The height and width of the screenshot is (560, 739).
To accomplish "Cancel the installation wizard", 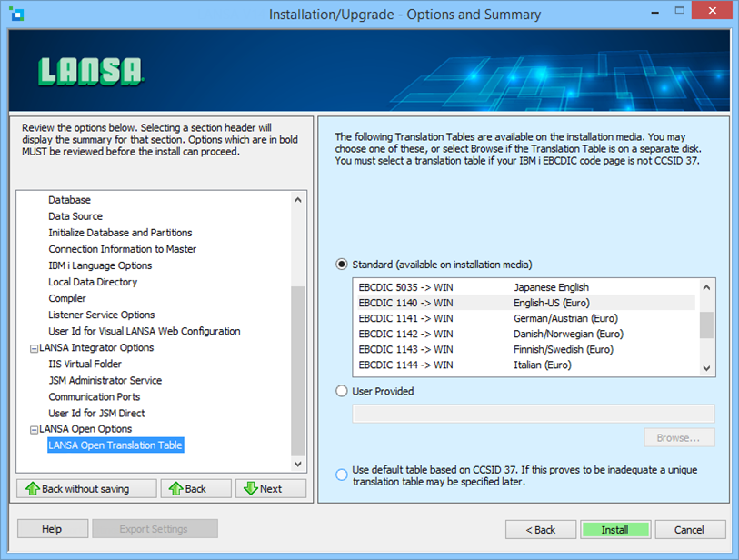I will click(690, 530).
